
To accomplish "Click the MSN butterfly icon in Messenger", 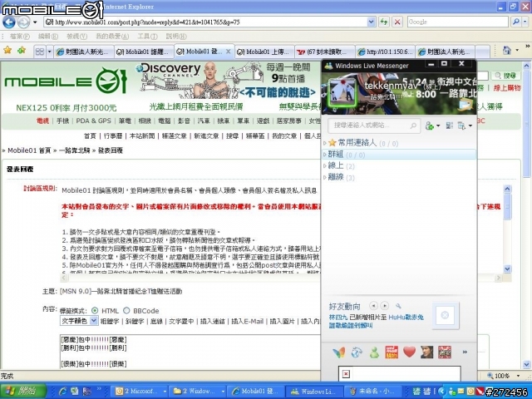I will (338, 352).
